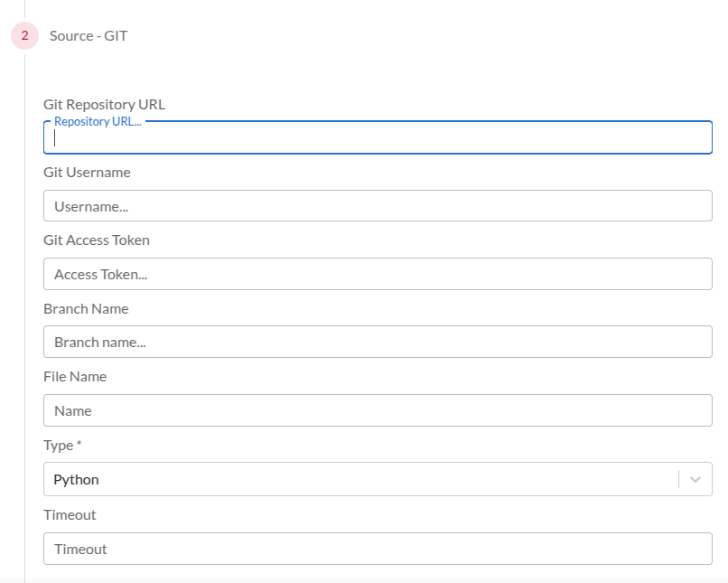Focus the File Name input
The image size is (728, 583).
click(x=378, y=410)
